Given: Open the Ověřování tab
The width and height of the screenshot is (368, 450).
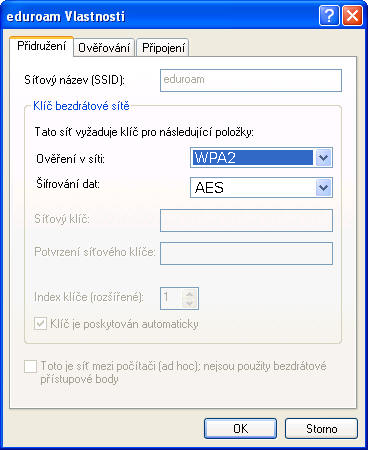Looking at the screenshot, I should pyautogui.click(x=104, y=48).
